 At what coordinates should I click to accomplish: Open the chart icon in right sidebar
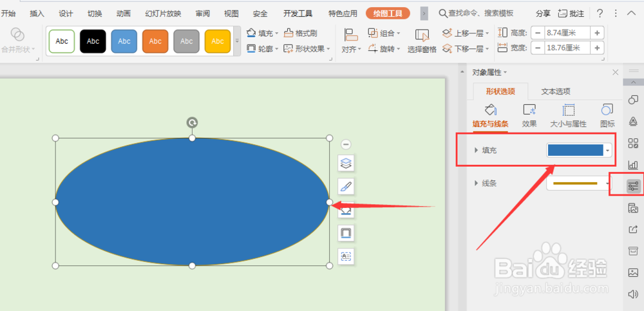[633, 165]
